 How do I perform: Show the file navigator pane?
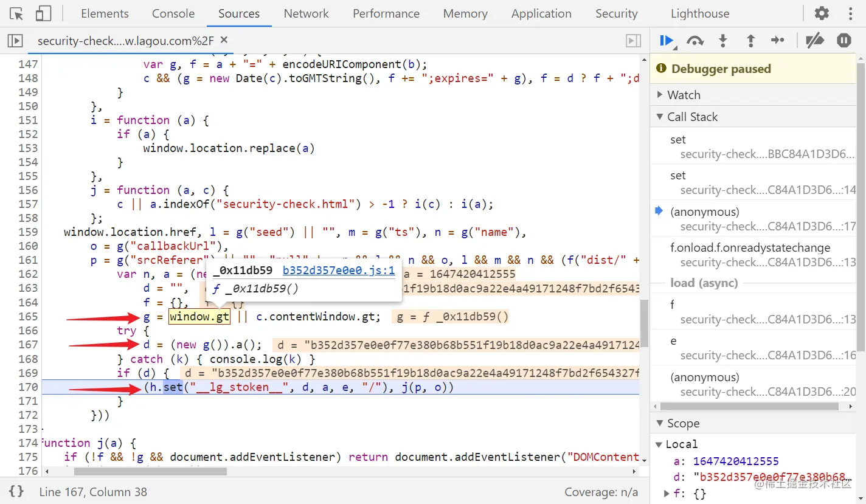click(15, 41)
